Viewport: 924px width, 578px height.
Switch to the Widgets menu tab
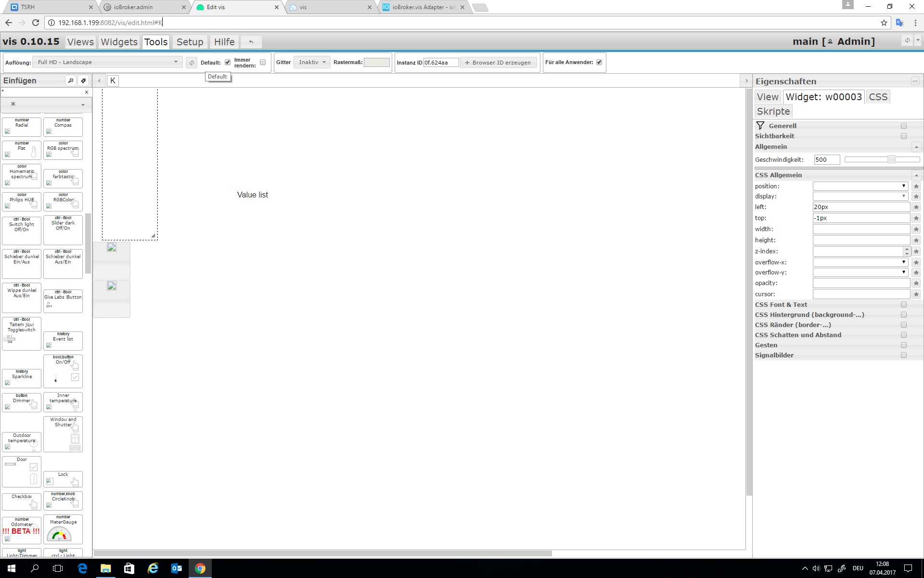(119, 42)
